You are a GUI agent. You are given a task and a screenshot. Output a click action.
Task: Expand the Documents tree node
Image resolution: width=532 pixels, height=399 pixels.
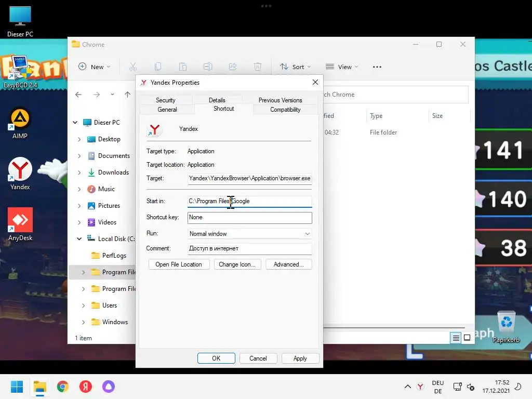tap(79, 156)
